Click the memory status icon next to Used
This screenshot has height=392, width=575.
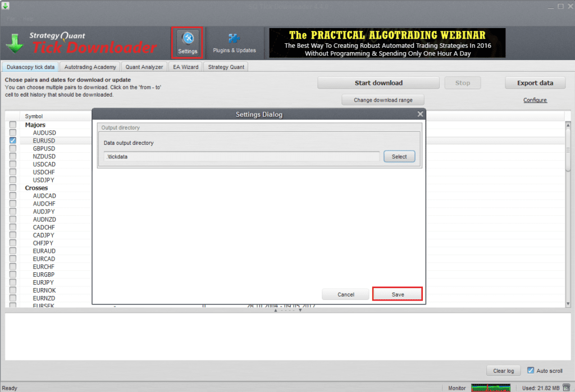click(567, 388)
